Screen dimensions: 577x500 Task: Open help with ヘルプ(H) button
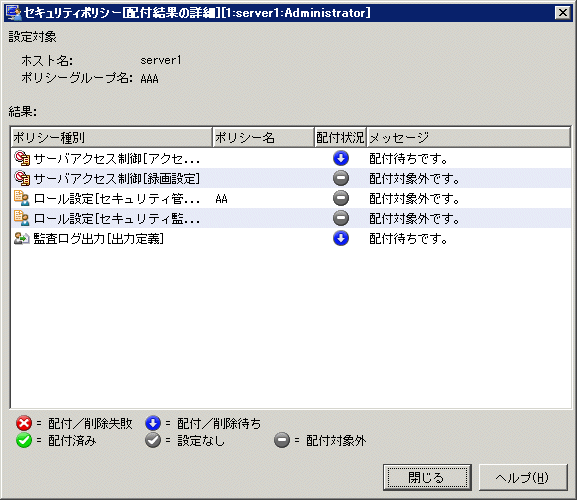click(523, 478)
